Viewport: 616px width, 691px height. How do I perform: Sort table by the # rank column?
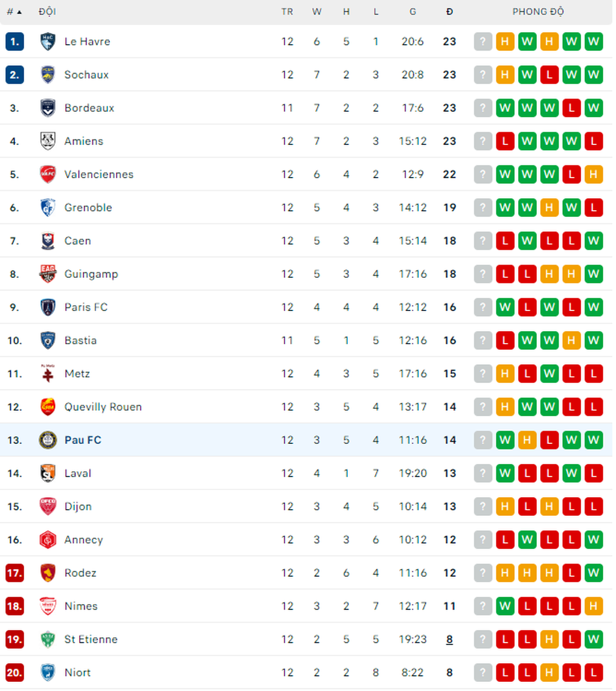[14, 12]
